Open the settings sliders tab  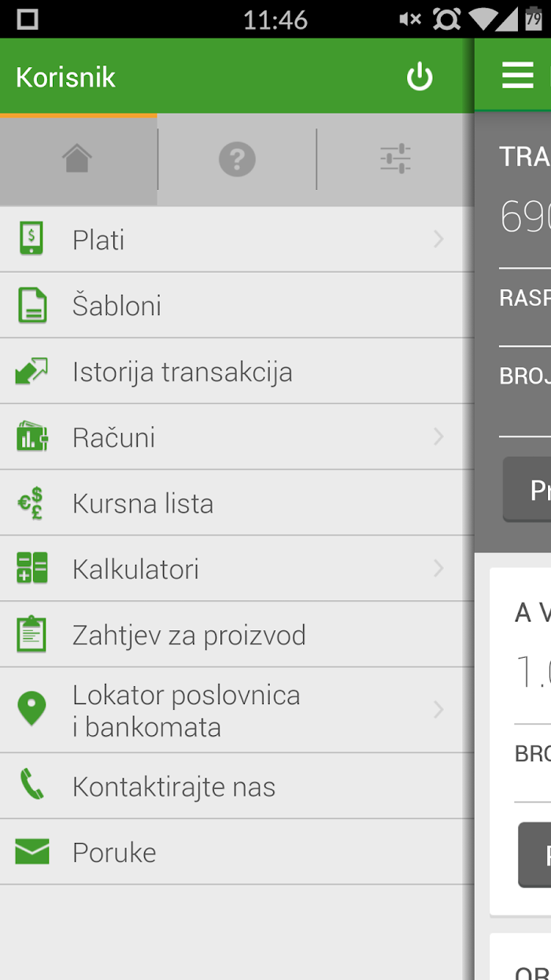click(395, 159)
